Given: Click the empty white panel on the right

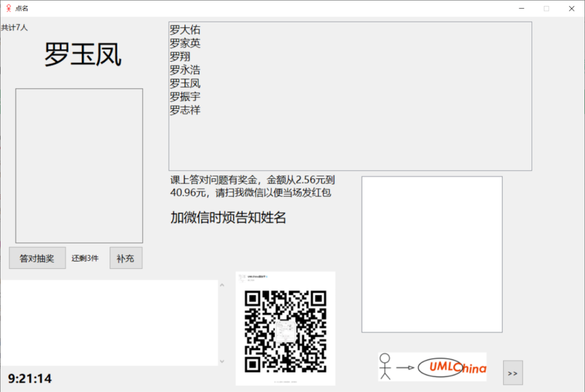Looking at the screenshot, I should click(x=432, y=253).
